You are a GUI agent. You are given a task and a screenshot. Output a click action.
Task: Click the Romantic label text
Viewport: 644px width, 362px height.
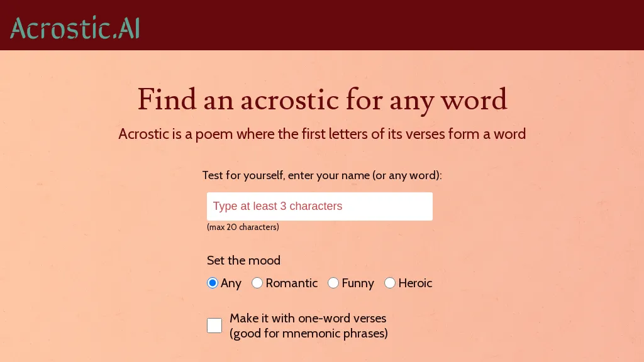point(291,283)
